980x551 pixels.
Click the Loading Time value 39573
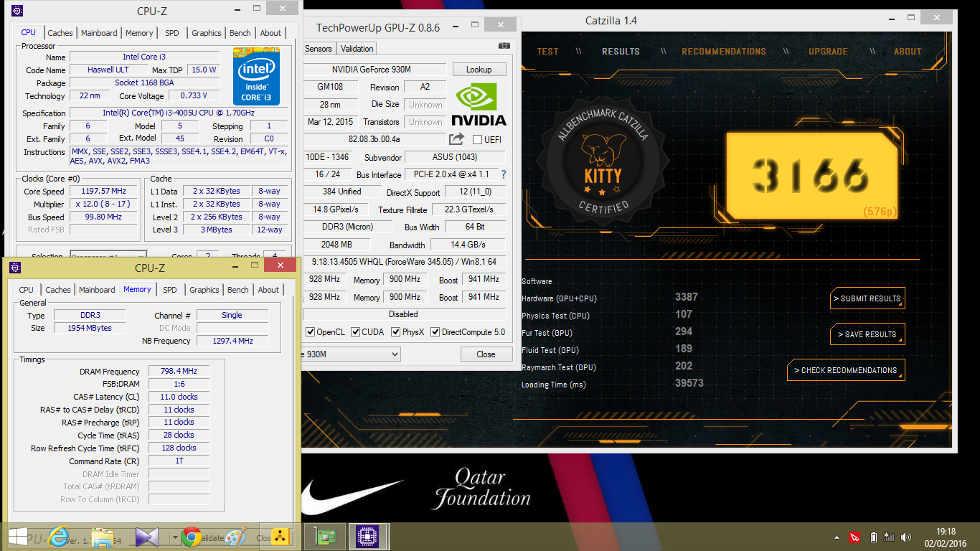pos(689,383)
